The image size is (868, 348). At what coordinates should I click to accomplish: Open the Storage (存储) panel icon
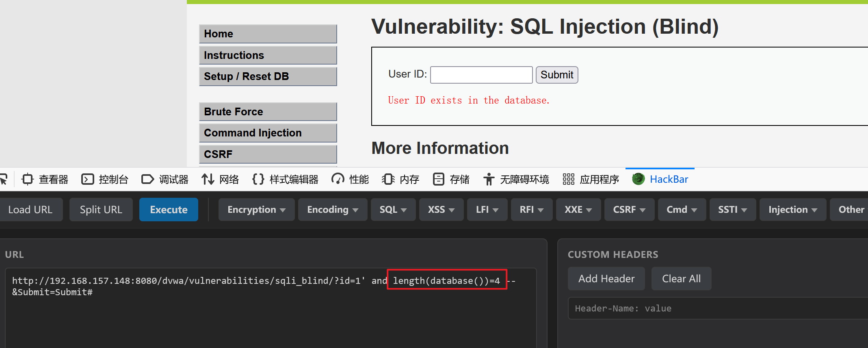(x=438, y=179)
